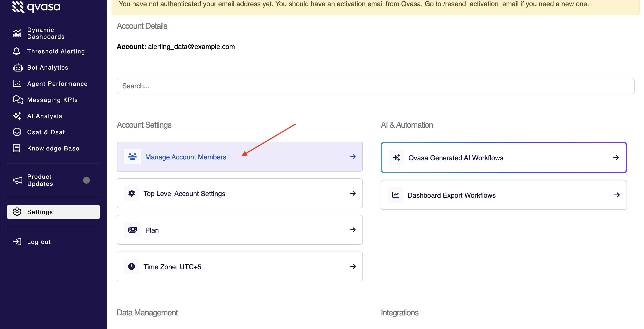Open Bot Analytics page
The height and width of the screenshot is (329, 644).
coord(53,67)
